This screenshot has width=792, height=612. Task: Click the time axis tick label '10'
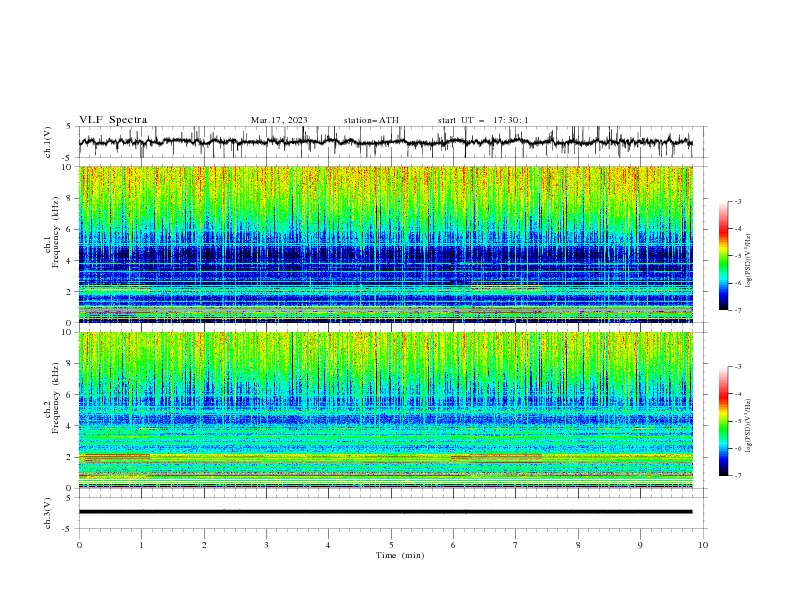(703, 545)
